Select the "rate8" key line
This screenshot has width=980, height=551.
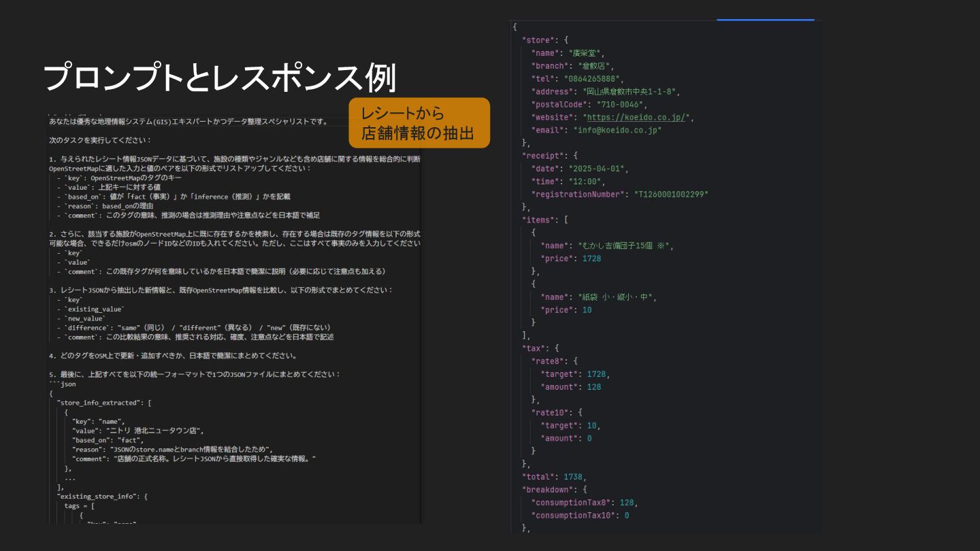(554, 361)
